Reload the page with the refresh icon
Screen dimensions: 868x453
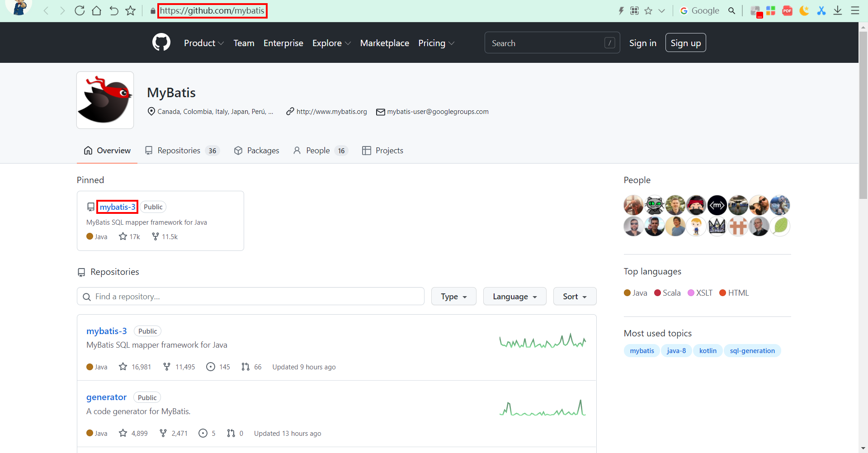tap(80, 10)
